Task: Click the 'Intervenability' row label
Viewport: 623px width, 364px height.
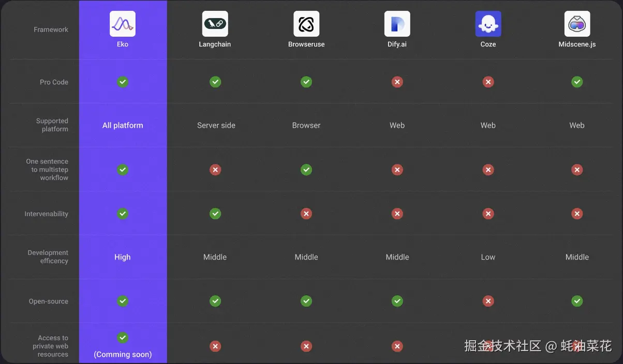Action: click(x=46, y=214)
